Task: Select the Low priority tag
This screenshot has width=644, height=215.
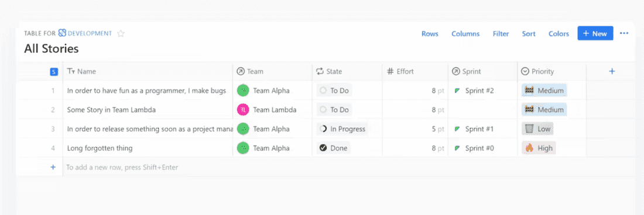Action: (537, 129)
